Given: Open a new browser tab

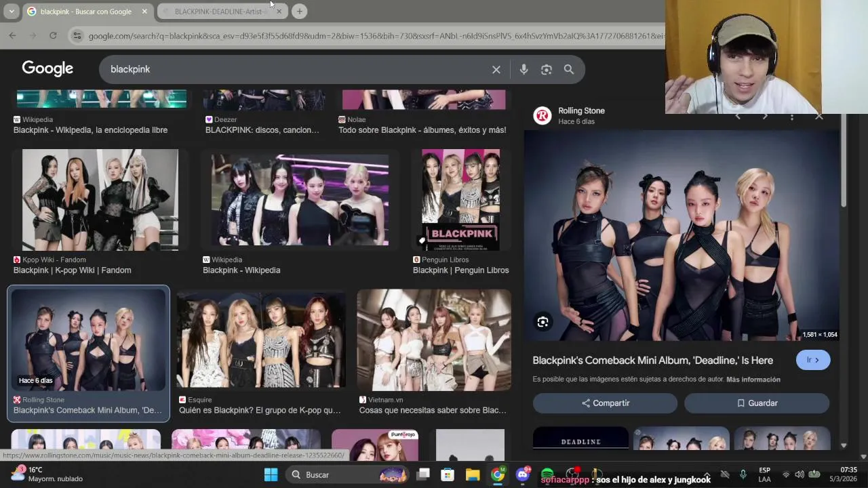Looking at the screenshot, I should 299,11.
